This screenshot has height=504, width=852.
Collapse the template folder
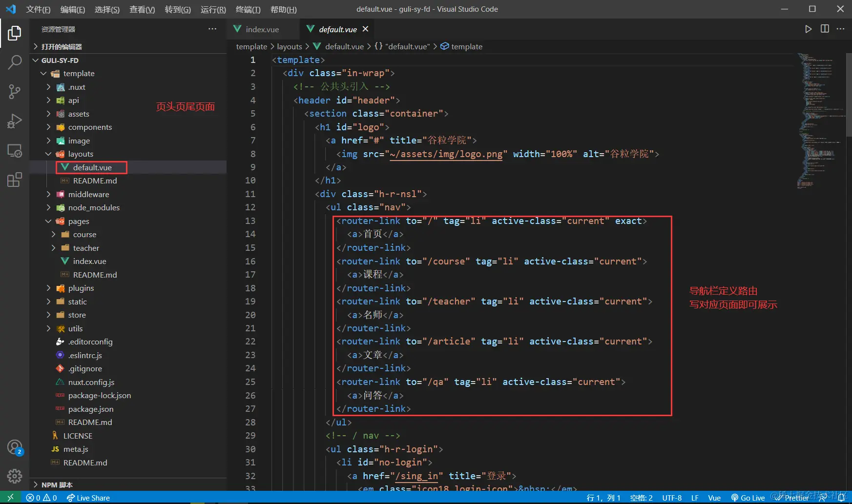[129, 74]
